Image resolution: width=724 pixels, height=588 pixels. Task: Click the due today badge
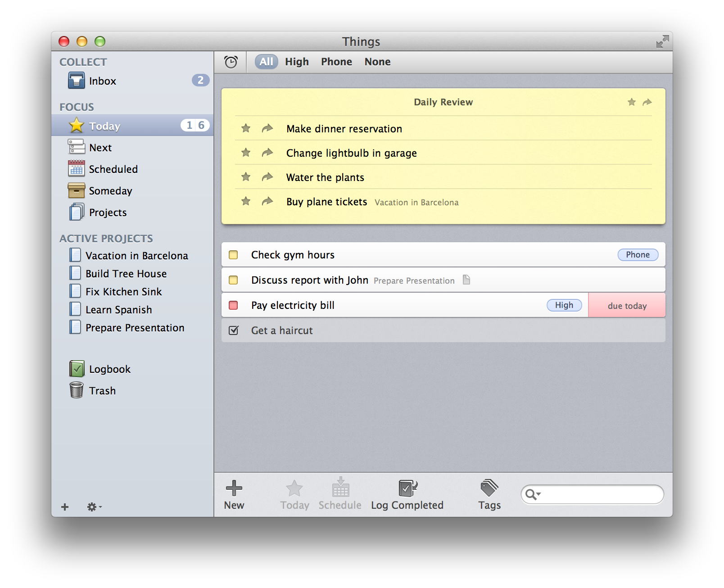(627, 305)
